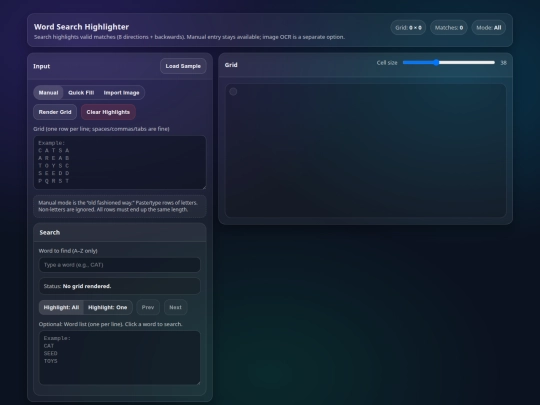Open the Import Image tab

[121, 93]
